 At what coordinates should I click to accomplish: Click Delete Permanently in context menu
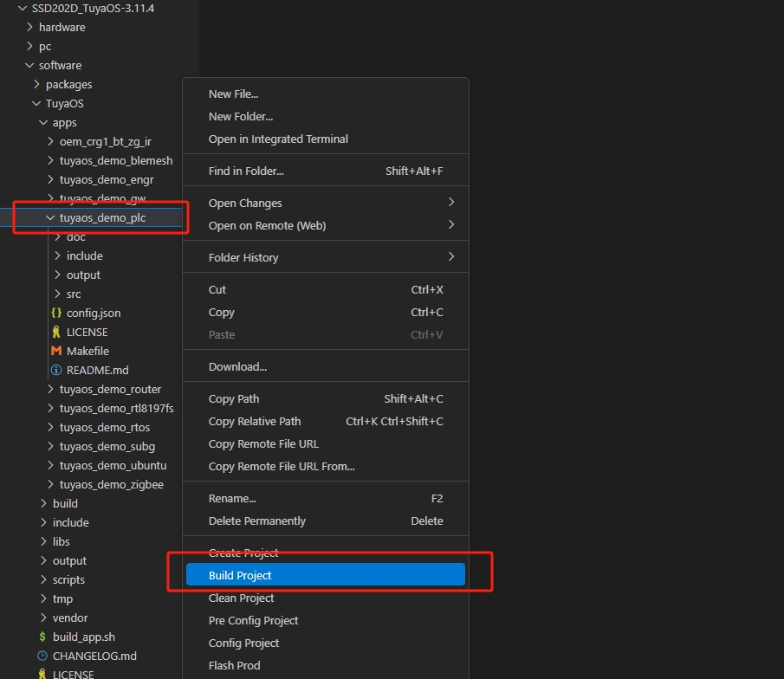click(x=256, y=521)
